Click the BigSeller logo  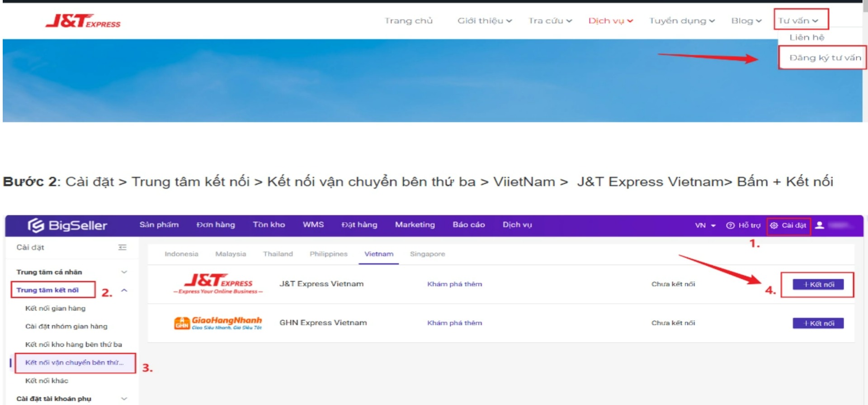[67, 225]
